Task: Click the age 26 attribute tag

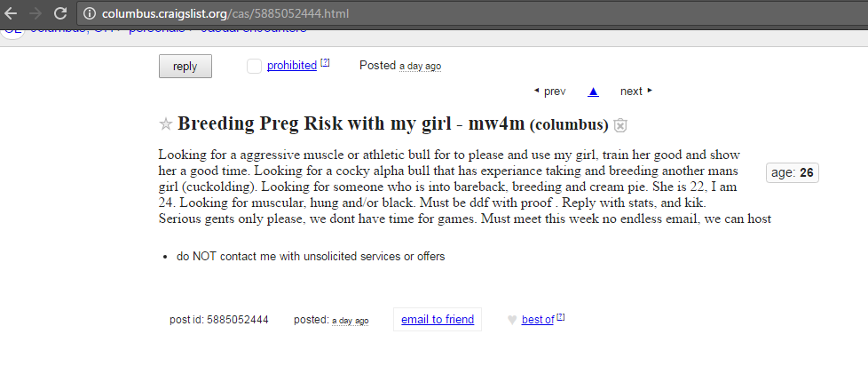Action: pos(792,173)
